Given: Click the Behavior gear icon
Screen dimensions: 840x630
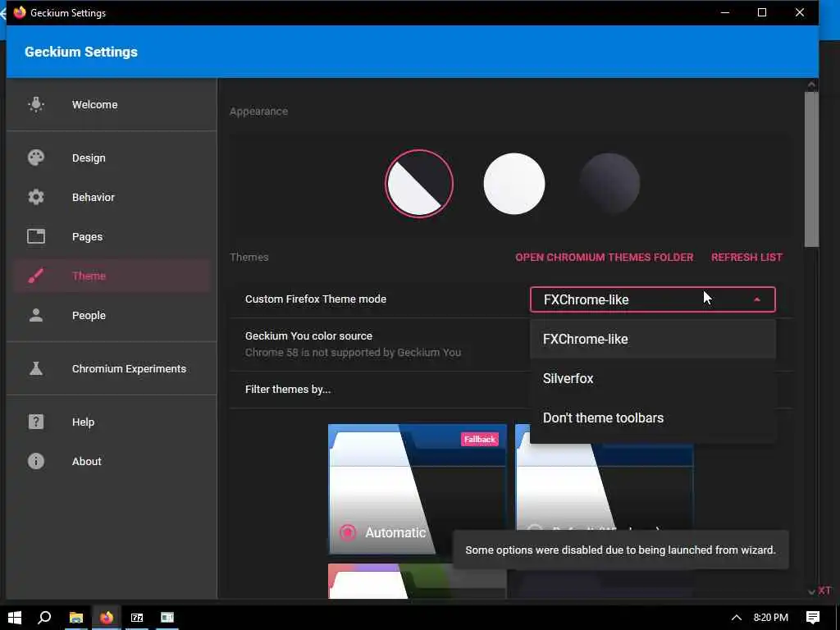Looking at the screenshot, I should click(36, 197).
